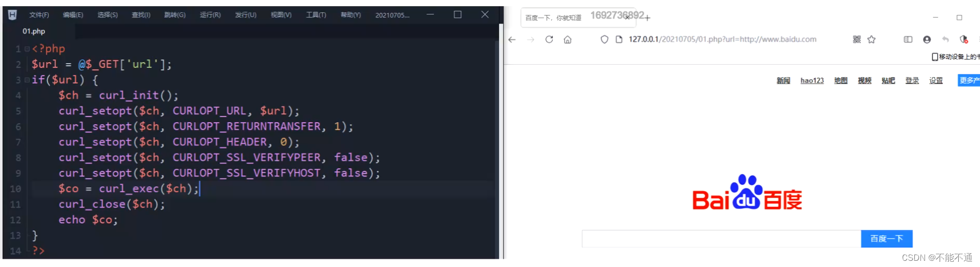
Task: Collapse the fold marker at line 1
Action: 27,49
